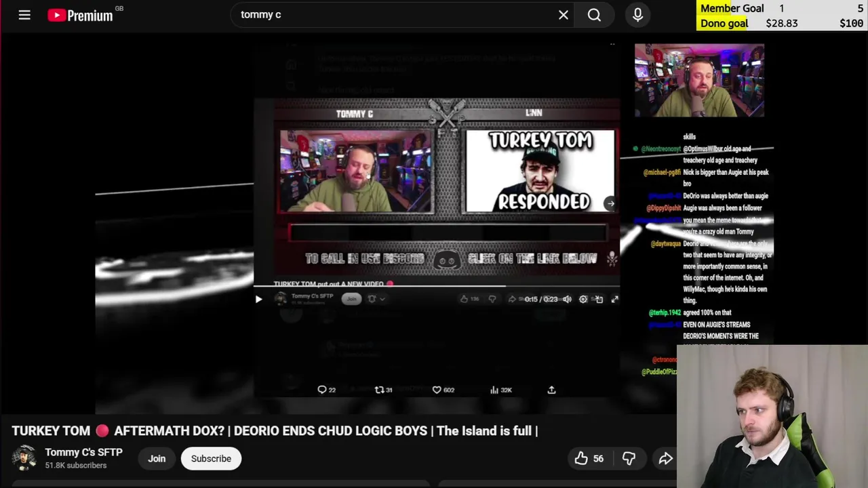Click the small Join button inside video
The image size is (868, 488).
(351, 298)
